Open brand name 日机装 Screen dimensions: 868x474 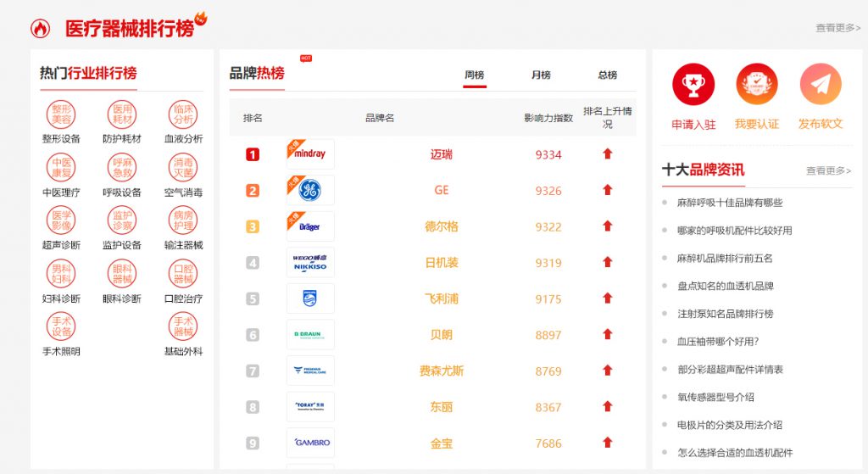click(x=441, y=263)
